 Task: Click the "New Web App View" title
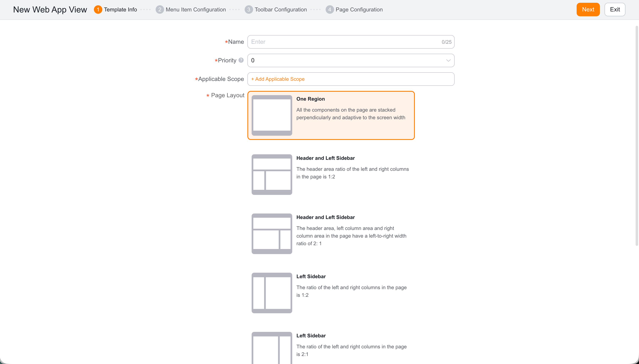(x=50, y=10)
